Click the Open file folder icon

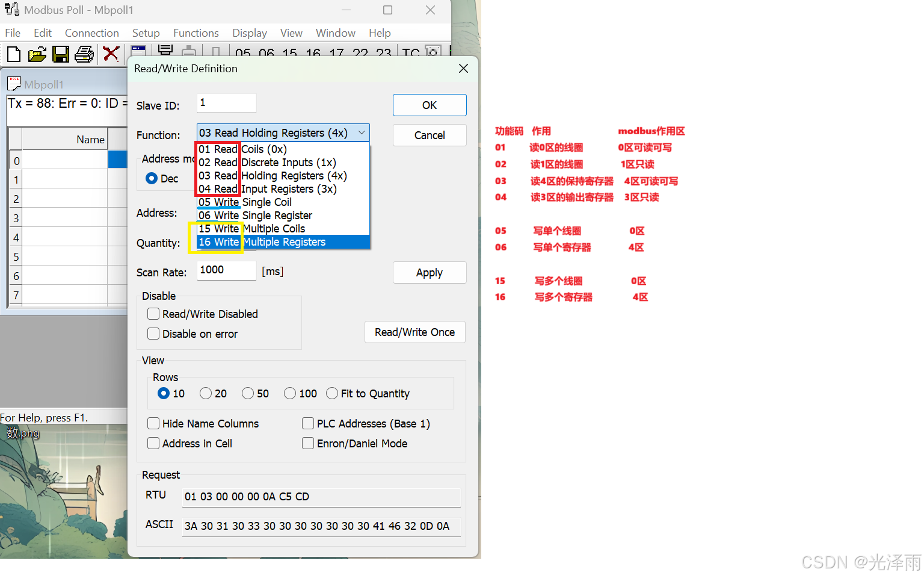pyautogui.click(x=37, y=54)
